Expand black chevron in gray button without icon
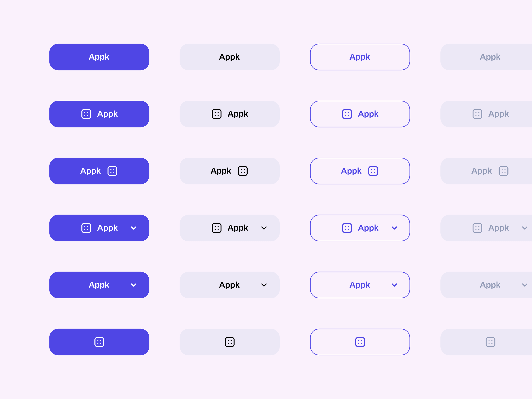 (x=264, y=285)
